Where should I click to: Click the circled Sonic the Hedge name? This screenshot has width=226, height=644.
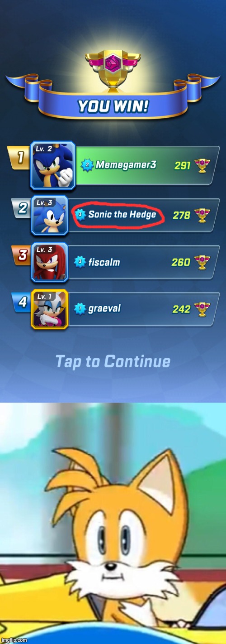coord(122,214)
